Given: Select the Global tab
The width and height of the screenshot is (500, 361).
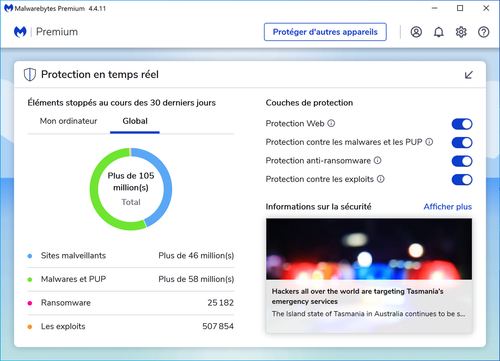Looking at the screenshot, I should pos(135,121).
